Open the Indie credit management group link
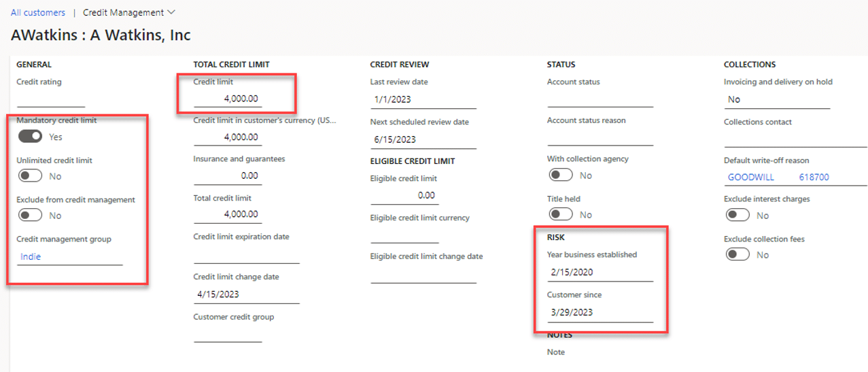 click(x=31, y=256)
